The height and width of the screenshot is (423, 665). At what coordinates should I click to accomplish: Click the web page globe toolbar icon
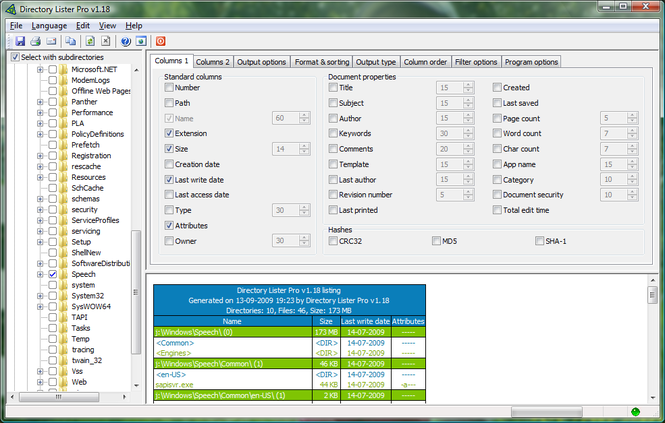pos(141,41)
